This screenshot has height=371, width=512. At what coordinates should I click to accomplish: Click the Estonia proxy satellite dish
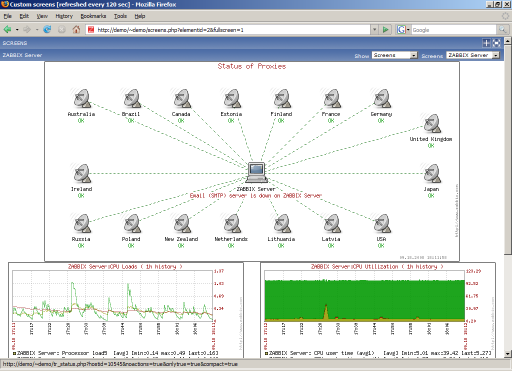pyautogui.click(x=232, y=98)
